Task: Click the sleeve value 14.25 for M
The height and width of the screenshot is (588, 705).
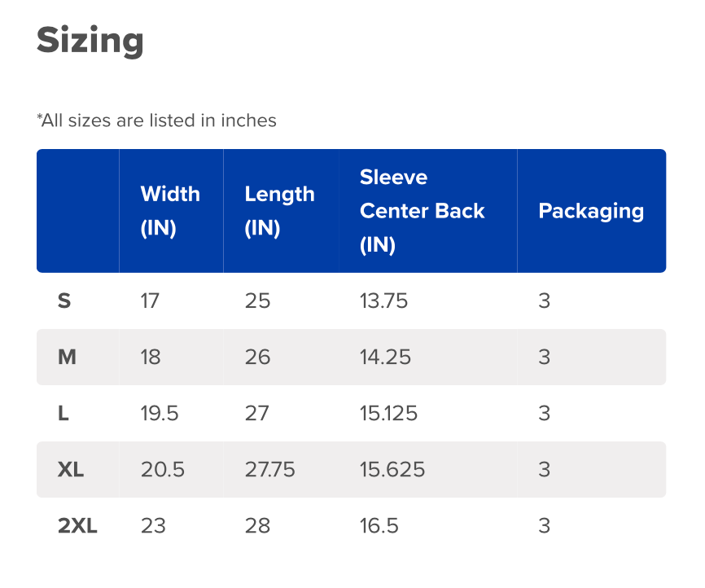Action: click(385, 358)
